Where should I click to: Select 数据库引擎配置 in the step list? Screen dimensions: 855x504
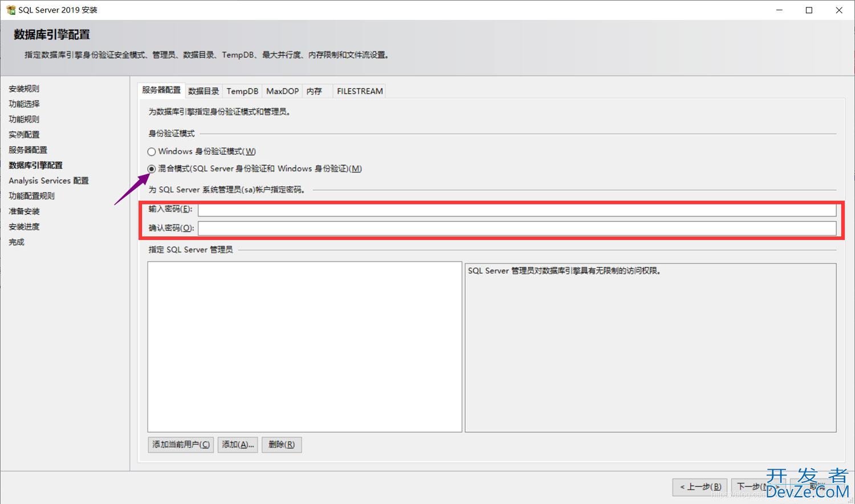[x=35, y=166]
